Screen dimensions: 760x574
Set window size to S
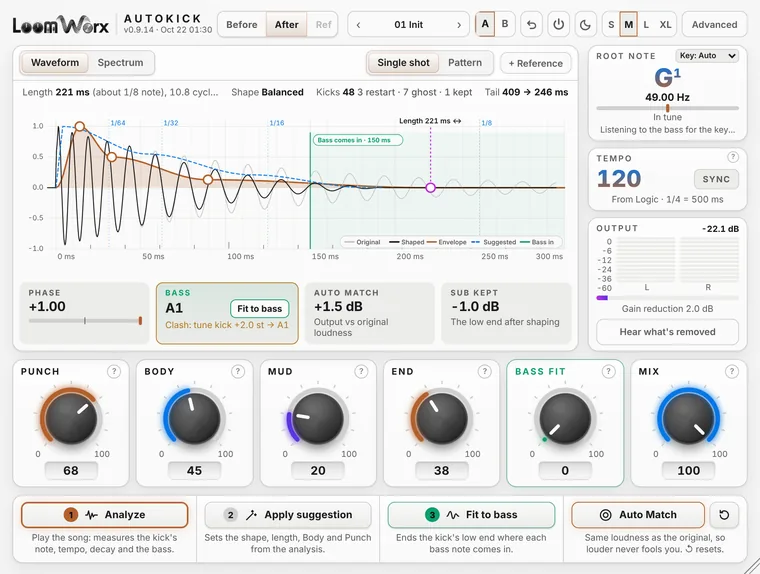click(611, 24)
